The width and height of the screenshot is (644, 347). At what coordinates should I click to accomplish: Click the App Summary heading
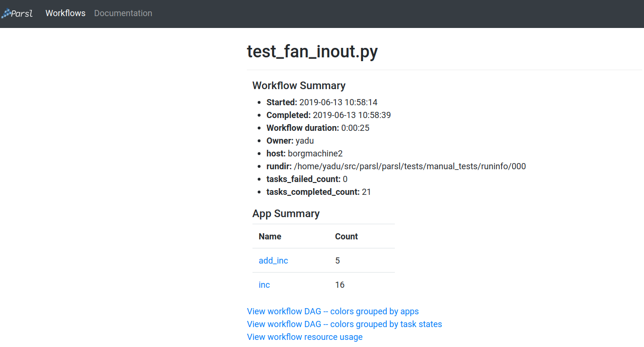click(286, 213)
